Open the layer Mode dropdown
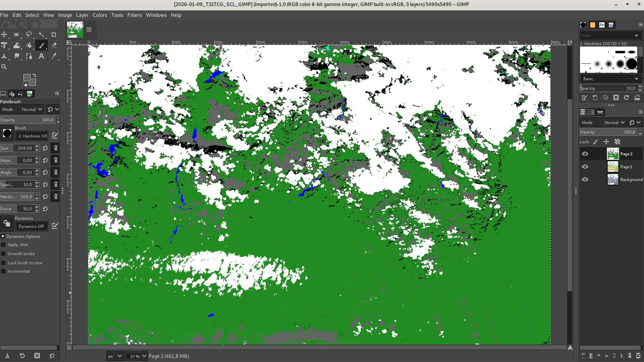 (603, 122)
